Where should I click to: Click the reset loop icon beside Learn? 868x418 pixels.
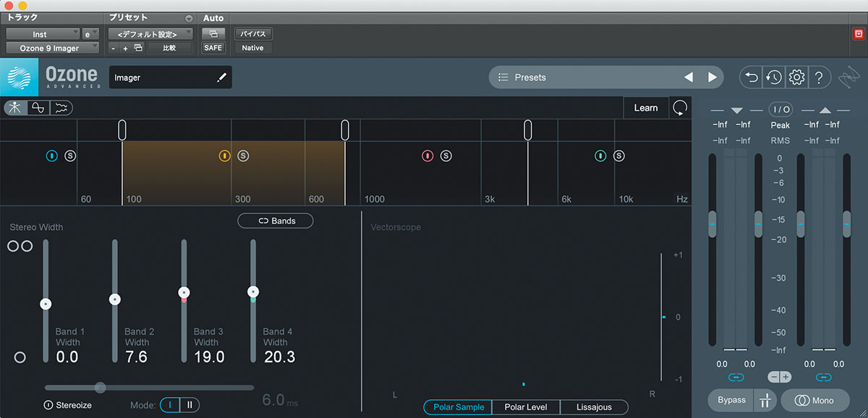(680, 108)
